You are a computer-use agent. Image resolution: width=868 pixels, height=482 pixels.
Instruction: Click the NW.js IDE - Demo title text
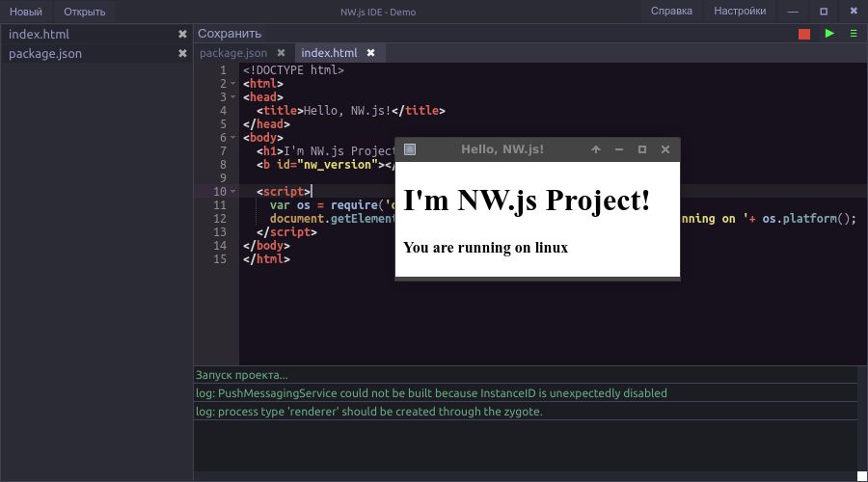pyautogui.click(x=378, y=13)
